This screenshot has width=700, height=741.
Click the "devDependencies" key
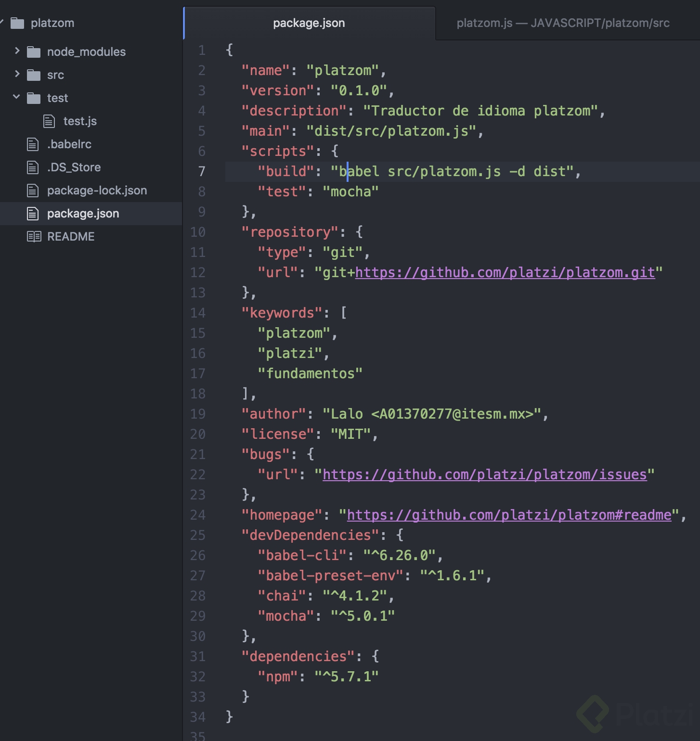pyautogui.click(x=310, y=536)
